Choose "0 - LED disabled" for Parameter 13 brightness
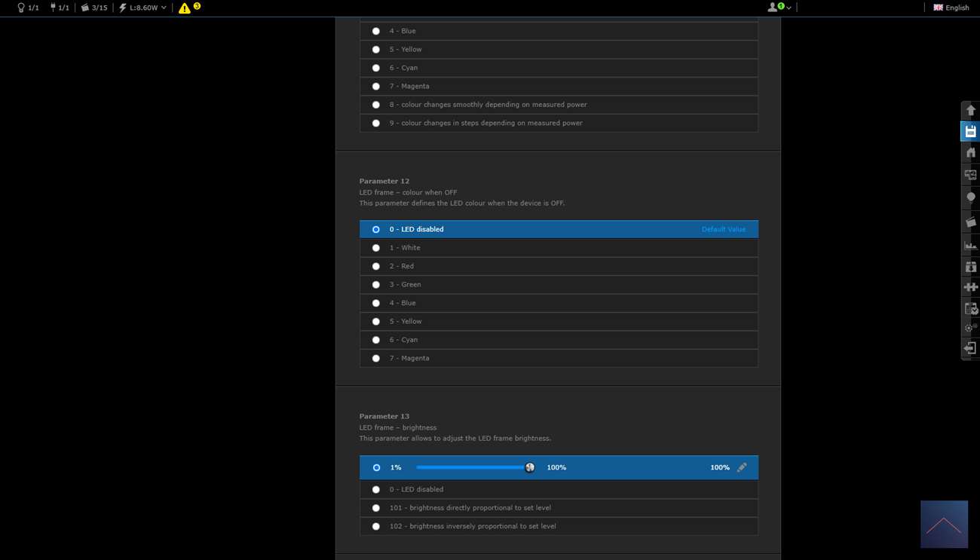 pos(376,489)
